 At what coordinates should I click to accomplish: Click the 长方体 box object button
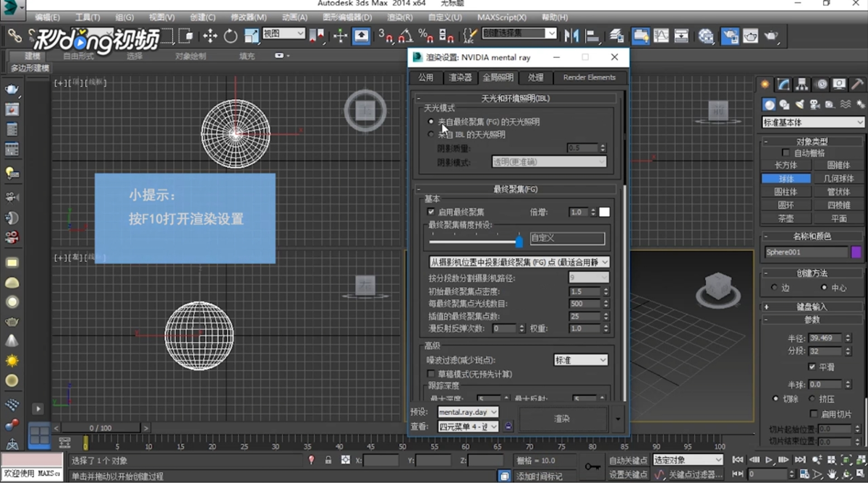pos(786,166)
